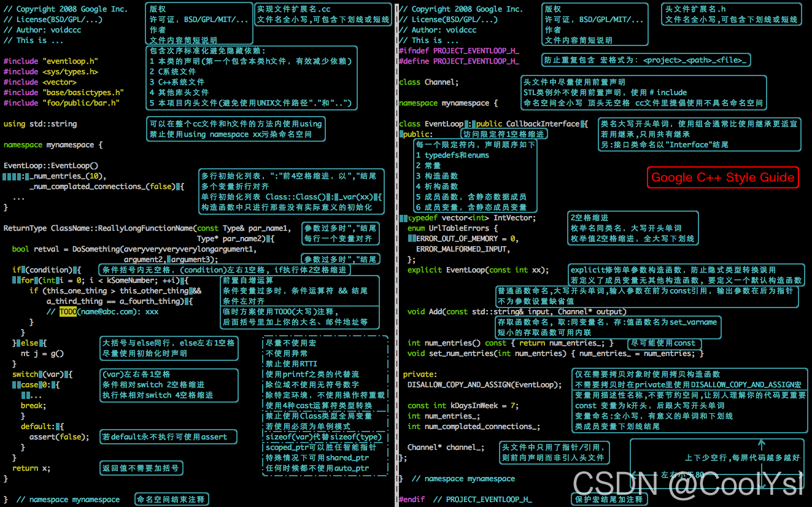Click the 'bool retval = DoSomething(' line
812x507 pixels.
(134, 249)
